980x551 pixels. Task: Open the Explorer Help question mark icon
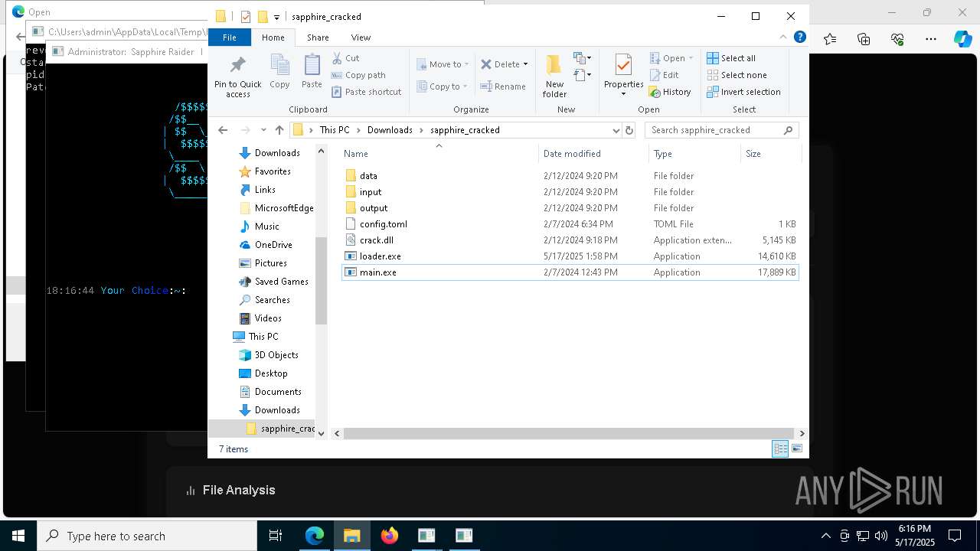tap(799, 37)
